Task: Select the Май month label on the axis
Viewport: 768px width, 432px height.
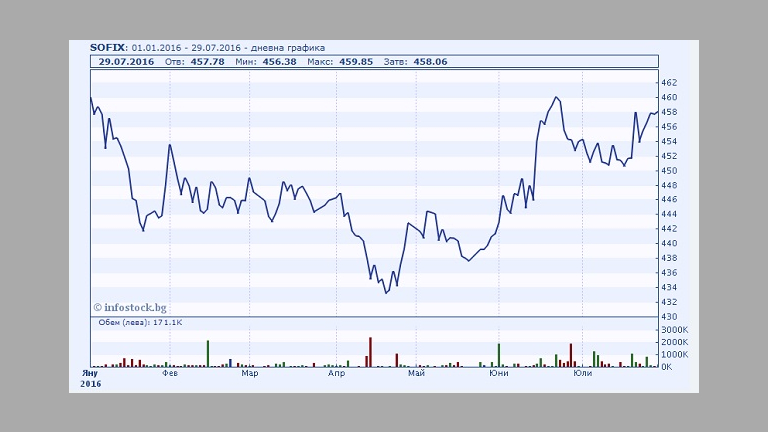Action: (416, 374)
